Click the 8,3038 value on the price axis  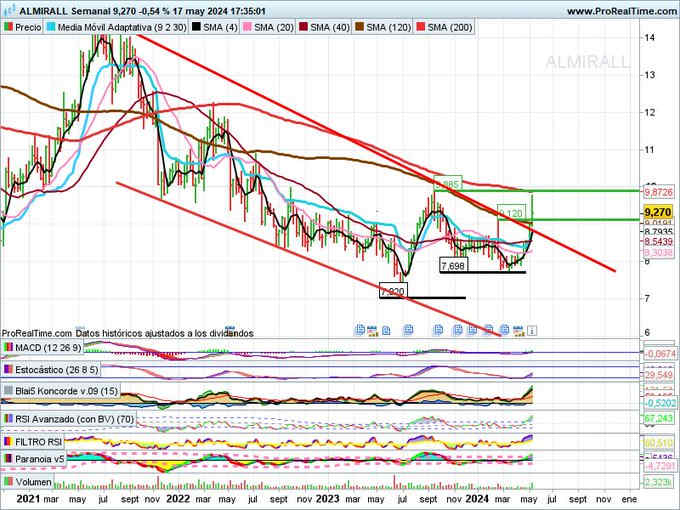(658, 252)
